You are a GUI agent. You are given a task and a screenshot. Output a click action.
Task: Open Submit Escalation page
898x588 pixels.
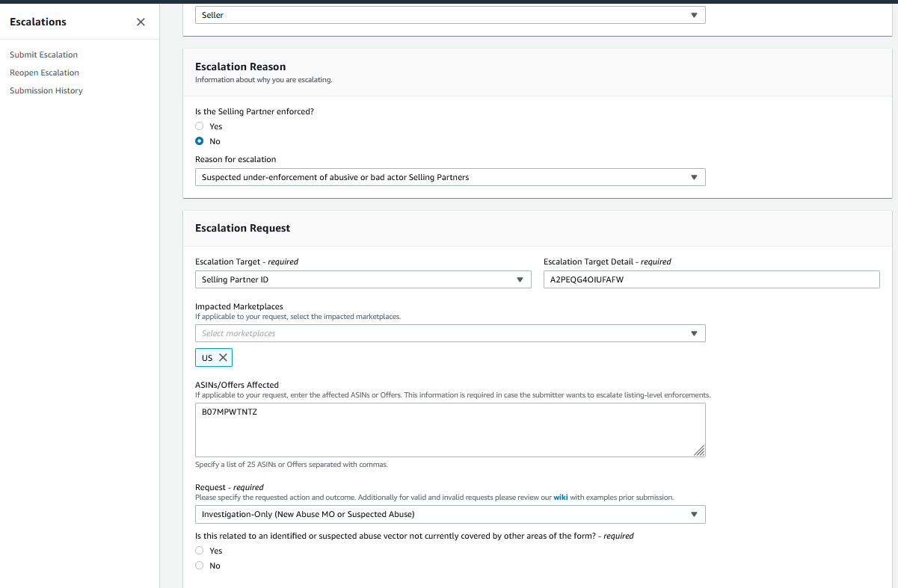(x=43, y=55)
